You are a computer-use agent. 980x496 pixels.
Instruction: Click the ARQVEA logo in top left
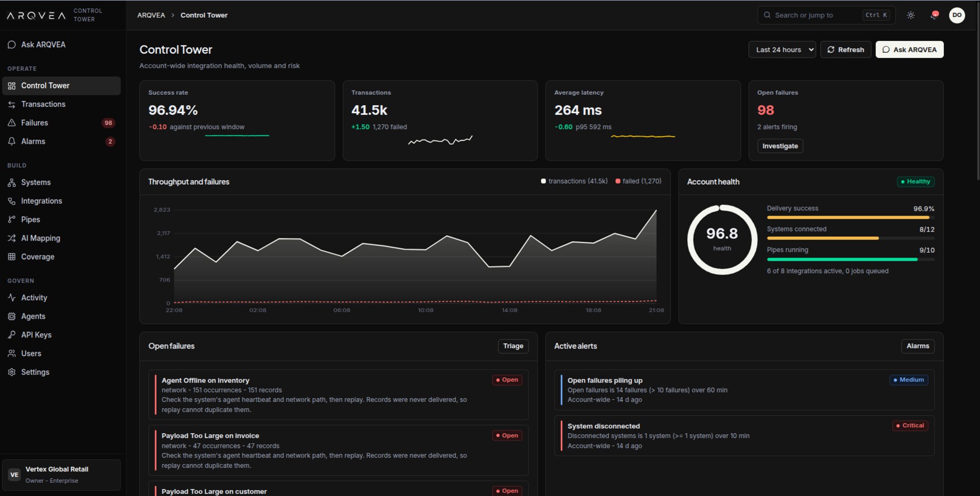pyautogui.click(x=36, y=15)
